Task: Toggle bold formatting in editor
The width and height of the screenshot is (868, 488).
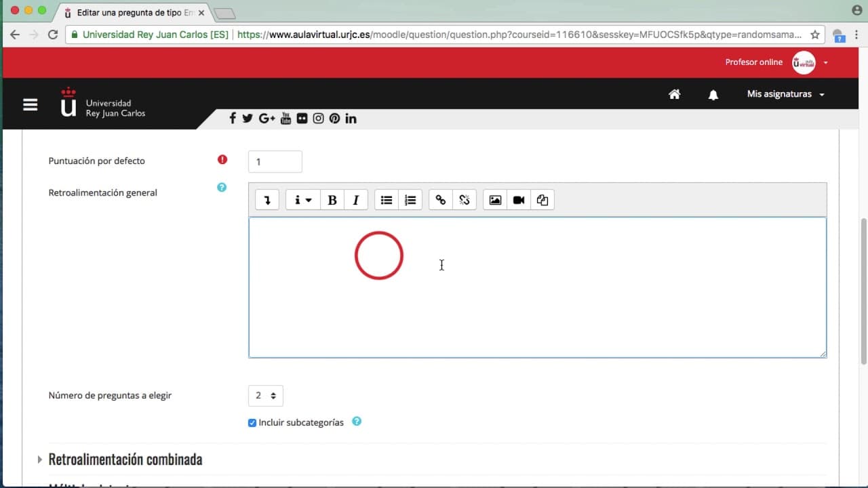Action: click(332, 200)
